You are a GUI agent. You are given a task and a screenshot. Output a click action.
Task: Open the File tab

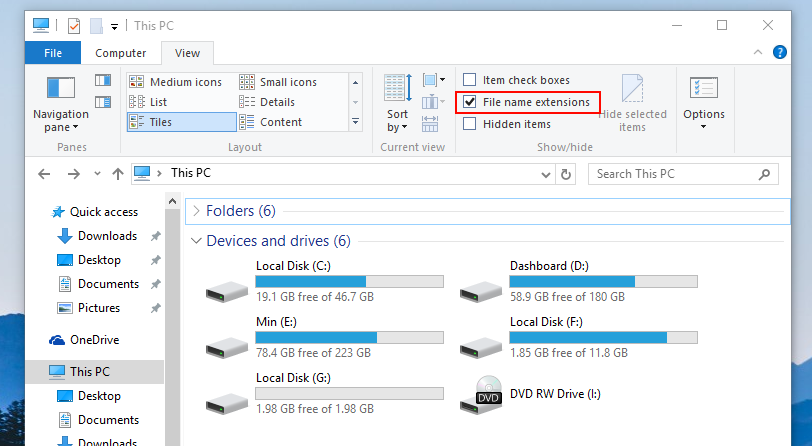point(53,53)
